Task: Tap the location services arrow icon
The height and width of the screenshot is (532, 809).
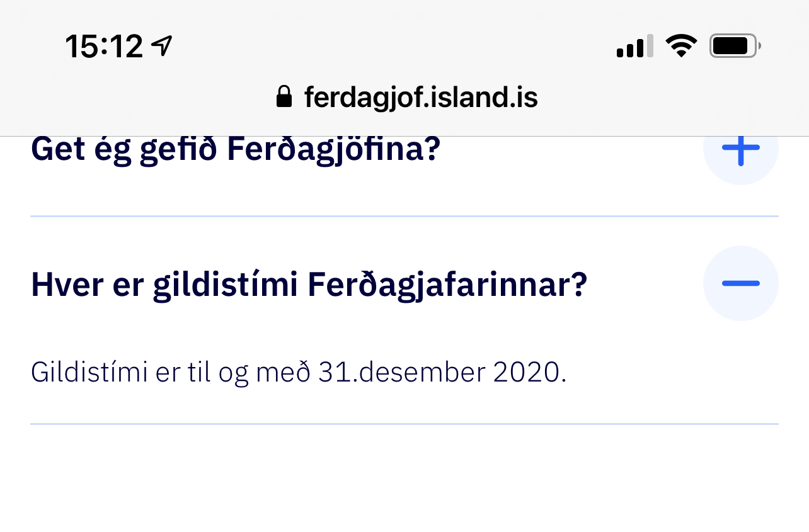Action: tap(162, 45)
